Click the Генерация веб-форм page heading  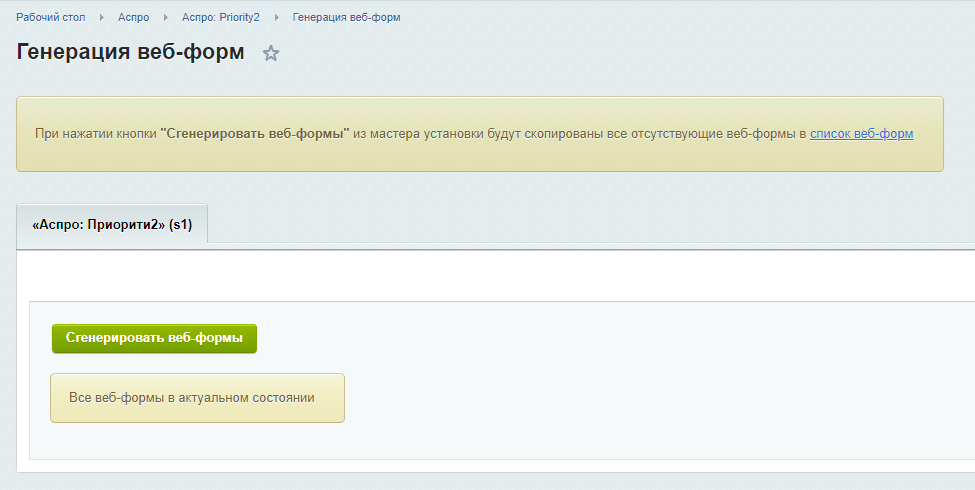(131, 52)
